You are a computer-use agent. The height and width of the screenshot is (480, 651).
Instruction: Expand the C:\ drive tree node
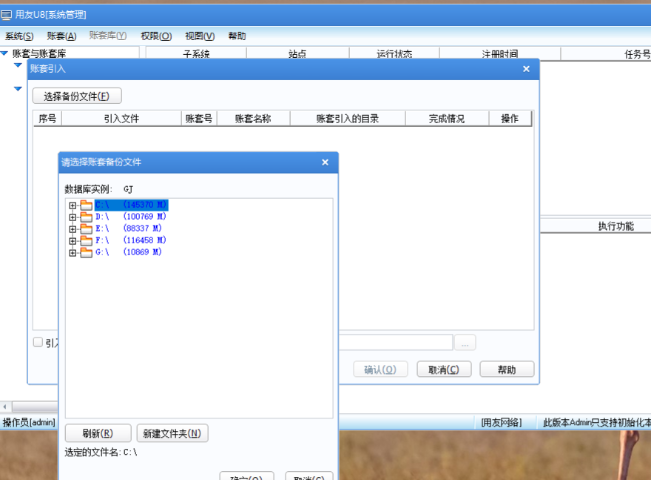point(72,205)
